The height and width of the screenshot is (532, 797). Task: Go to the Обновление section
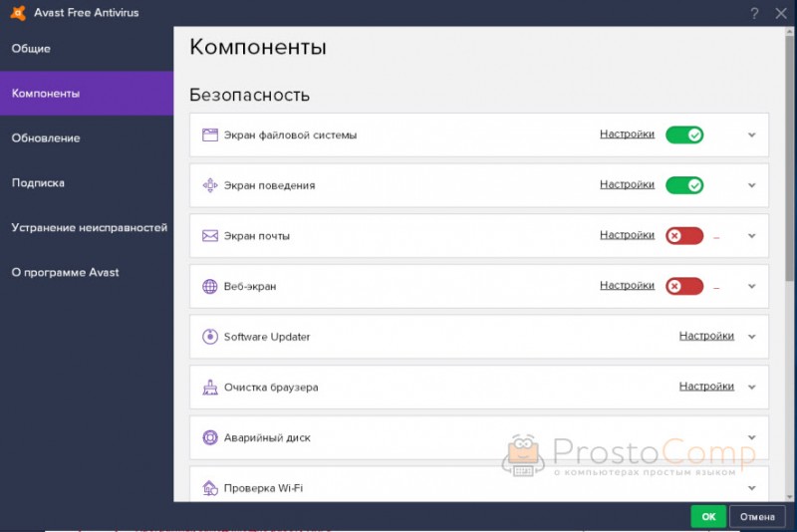point(87,137)
